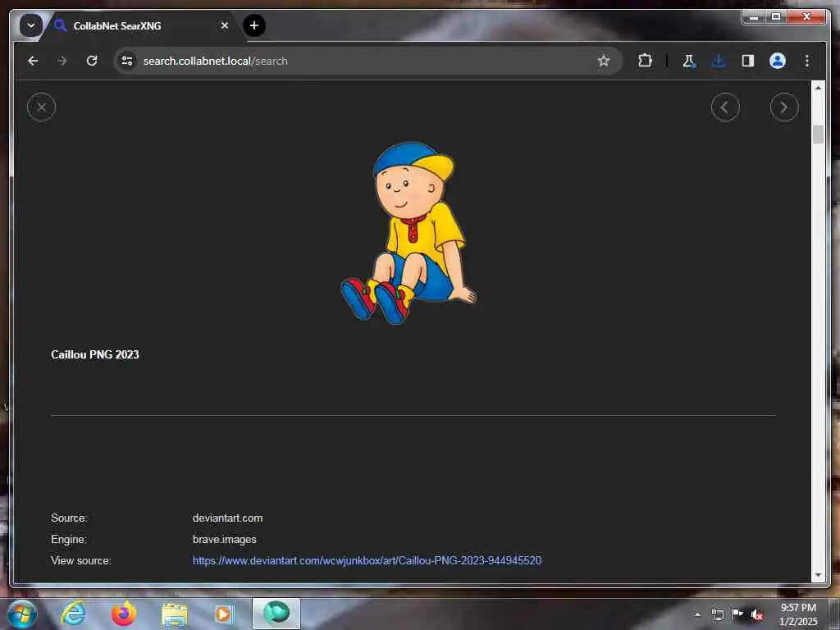Maximize the browser window
Screen dimensions: 840x630
(x=775, y=16)
